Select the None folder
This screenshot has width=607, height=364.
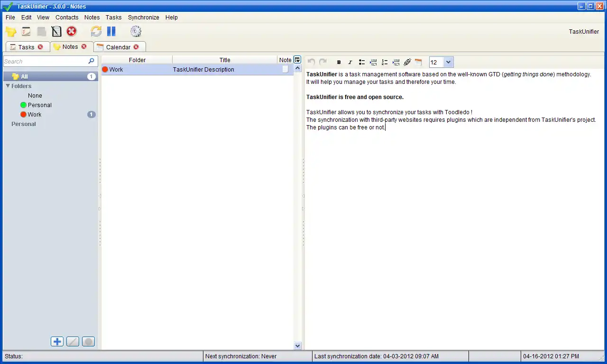click(35, 95)
